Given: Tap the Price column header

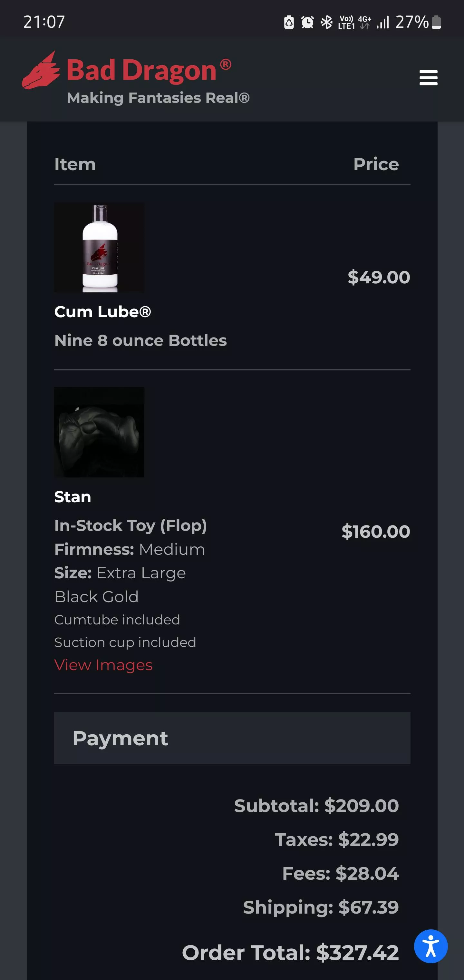Looking at the screenshot, I should coord(376,164).
